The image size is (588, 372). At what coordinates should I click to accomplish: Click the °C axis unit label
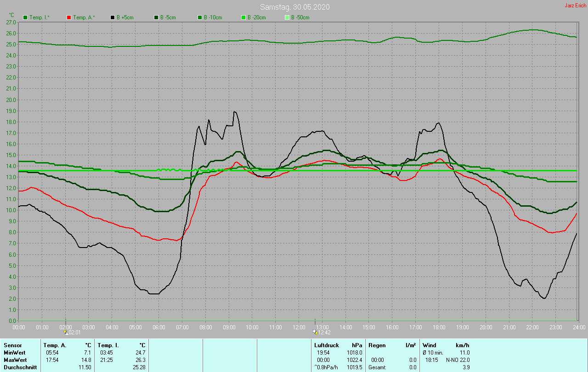tap(11, 15)
